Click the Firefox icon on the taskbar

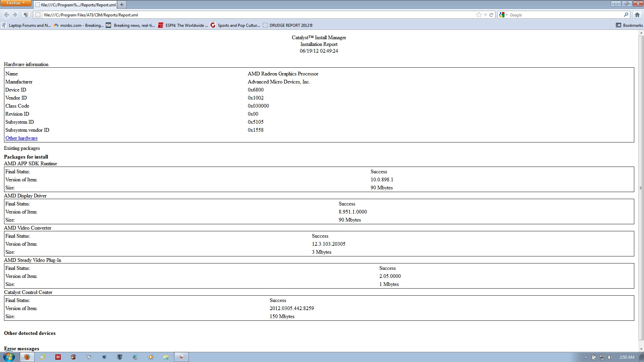27,357
